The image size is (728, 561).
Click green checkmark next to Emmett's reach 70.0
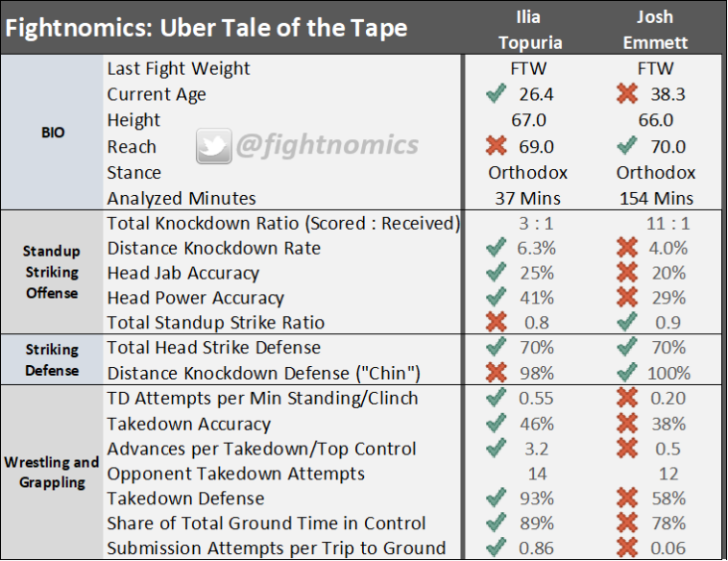click(x=627, y=146)
